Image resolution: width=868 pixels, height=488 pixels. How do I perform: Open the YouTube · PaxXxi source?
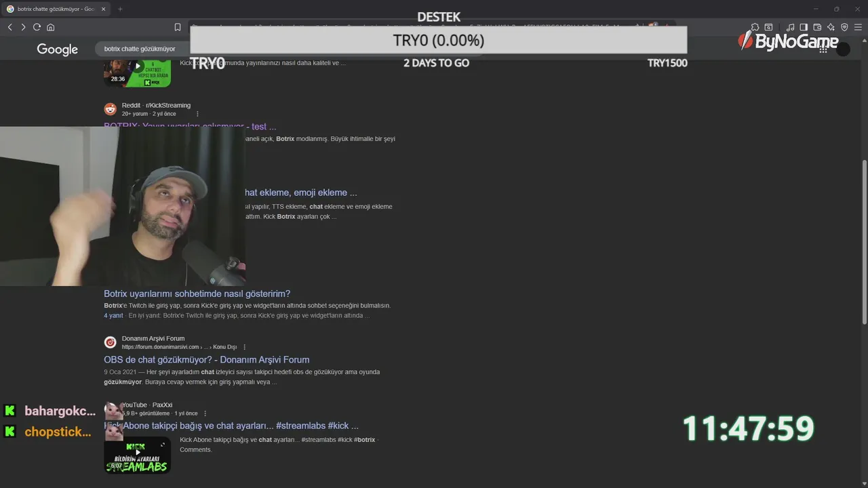(147, 405)
